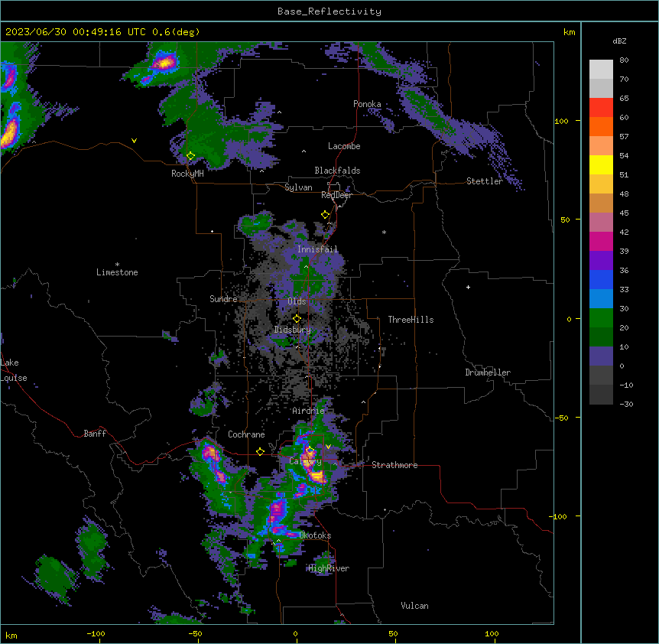The width and height of the screenshot is (659, 644).
Task: Pick the magenta 42 dBZ legend swatch
Action: point(601,241)
